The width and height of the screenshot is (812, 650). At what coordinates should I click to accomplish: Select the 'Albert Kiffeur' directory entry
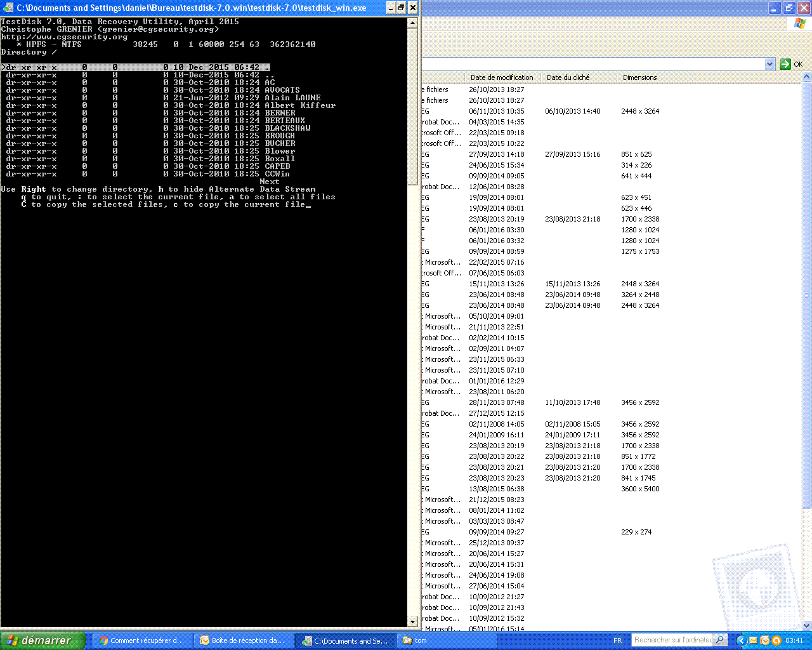click(x=169, y=105)
